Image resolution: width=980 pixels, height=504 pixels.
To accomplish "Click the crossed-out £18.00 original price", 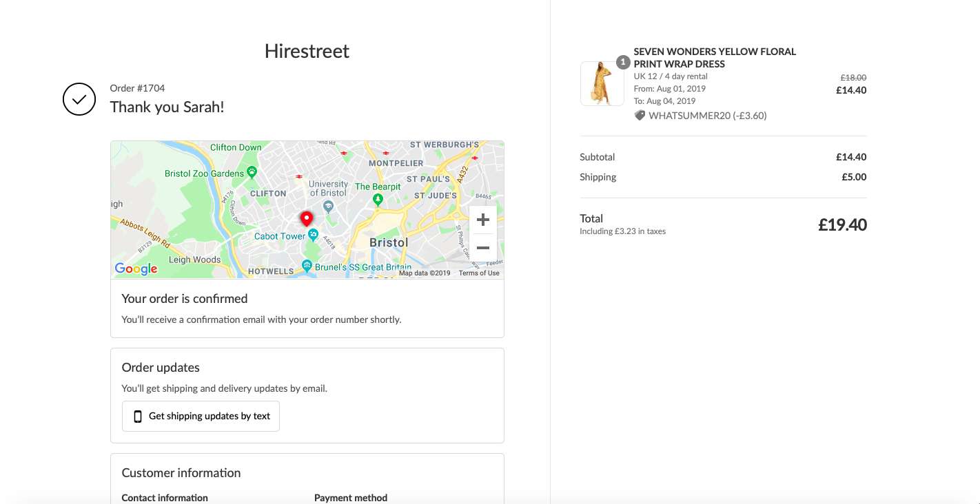I will 853,78.
